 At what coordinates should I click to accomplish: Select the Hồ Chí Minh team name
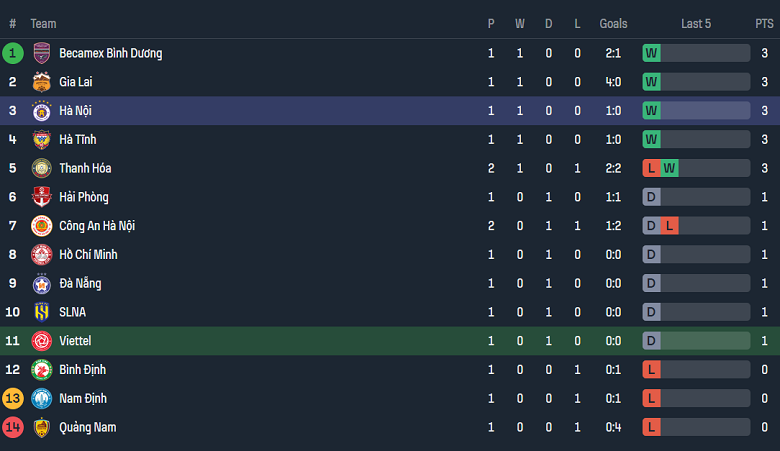[x=88, y=255]
